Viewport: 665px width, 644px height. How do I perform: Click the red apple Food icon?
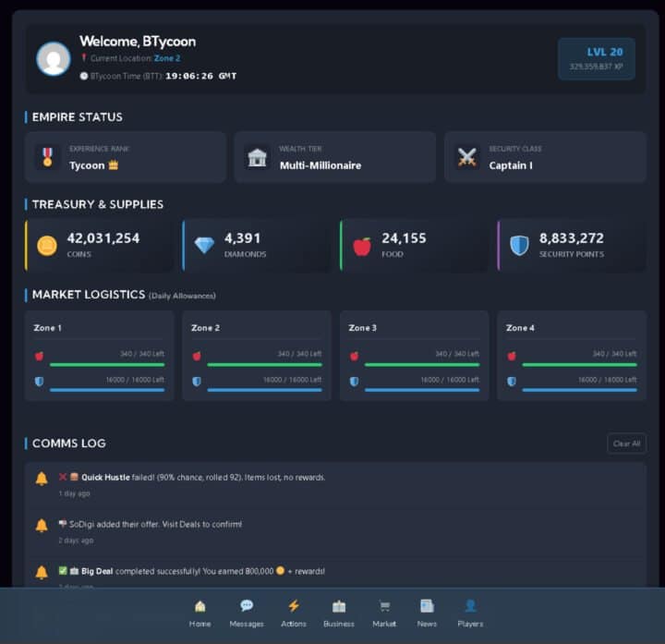pos(362,246)
